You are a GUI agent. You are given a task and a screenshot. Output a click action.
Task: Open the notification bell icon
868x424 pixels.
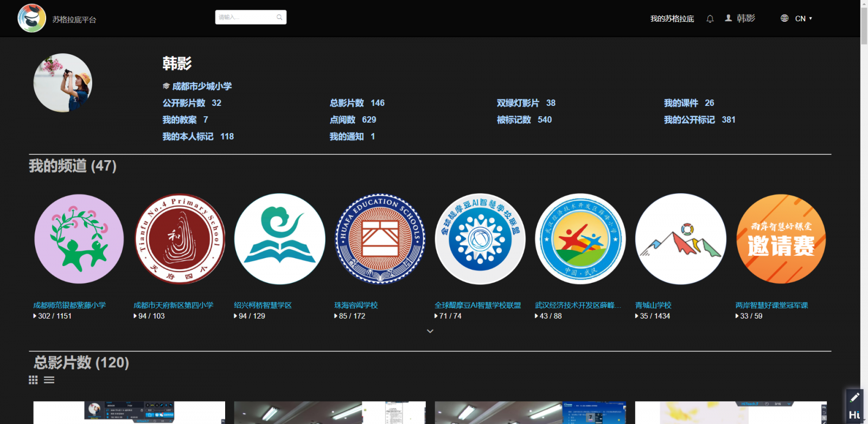click(x=710, y=19)
